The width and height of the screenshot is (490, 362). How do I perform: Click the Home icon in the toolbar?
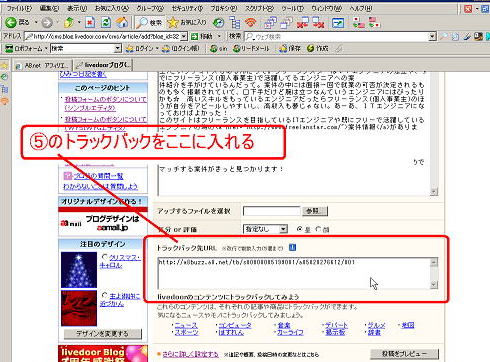[x=122, y=22]
